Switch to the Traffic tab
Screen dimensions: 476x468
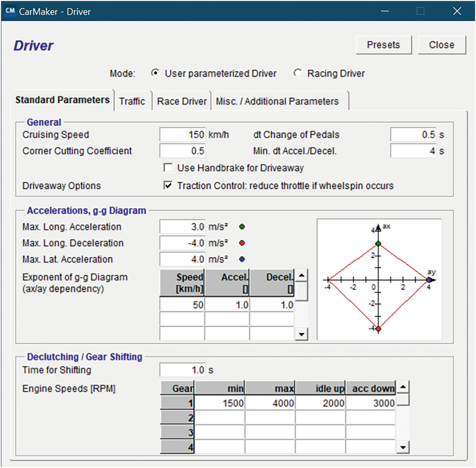pos(132,101)
